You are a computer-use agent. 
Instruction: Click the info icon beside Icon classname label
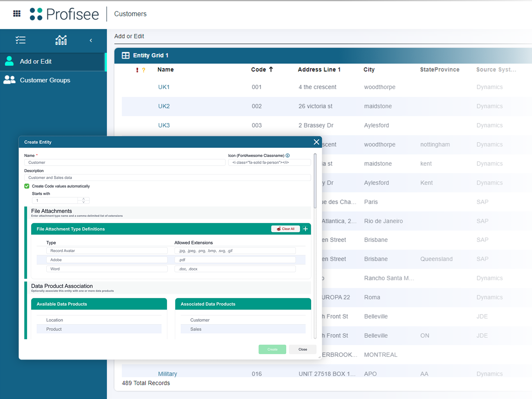[x=288, y=155]
